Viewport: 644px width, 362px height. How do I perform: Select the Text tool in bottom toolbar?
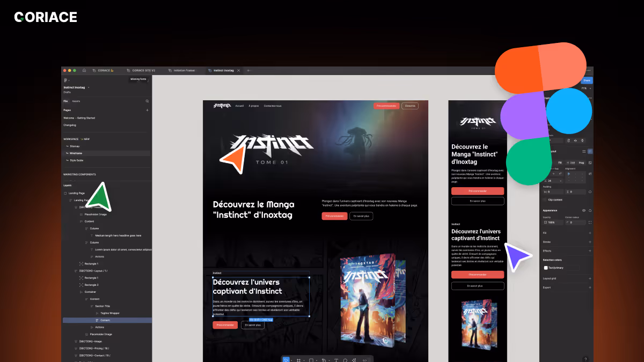coord(336,360)
